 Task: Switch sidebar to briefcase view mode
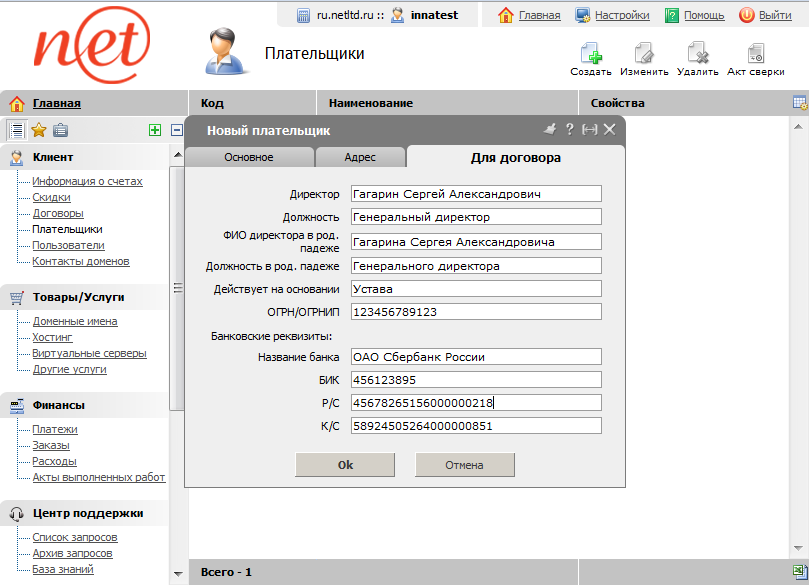click(x=61, y=130)
